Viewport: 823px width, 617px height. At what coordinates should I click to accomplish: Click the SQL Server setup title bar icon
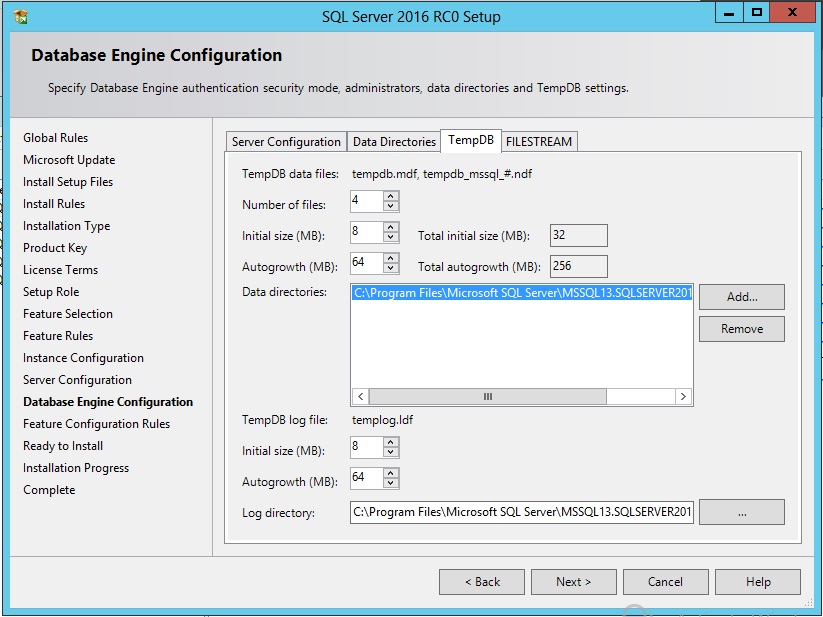point(21,16)
